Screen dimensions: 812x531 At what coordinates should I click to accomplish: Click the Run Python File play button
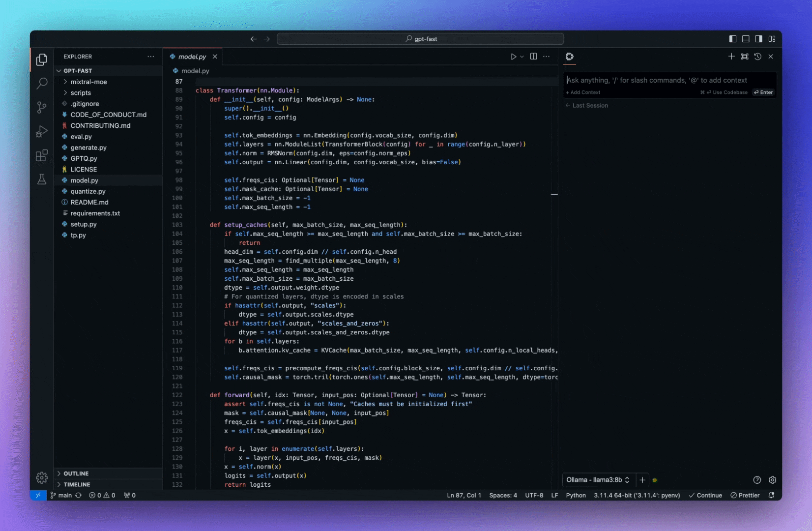click(x=513, y=57)
